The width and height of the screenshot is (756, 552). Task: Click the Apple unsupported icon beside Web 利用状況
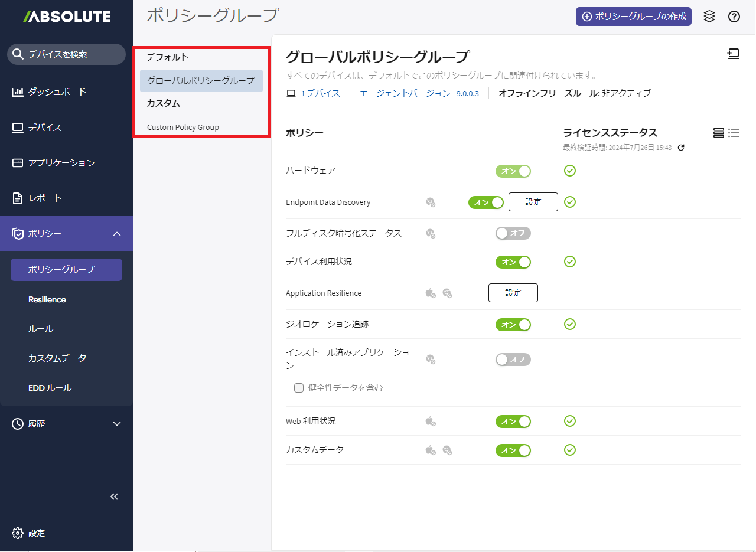pyautogui.click(x=431, y=421)
